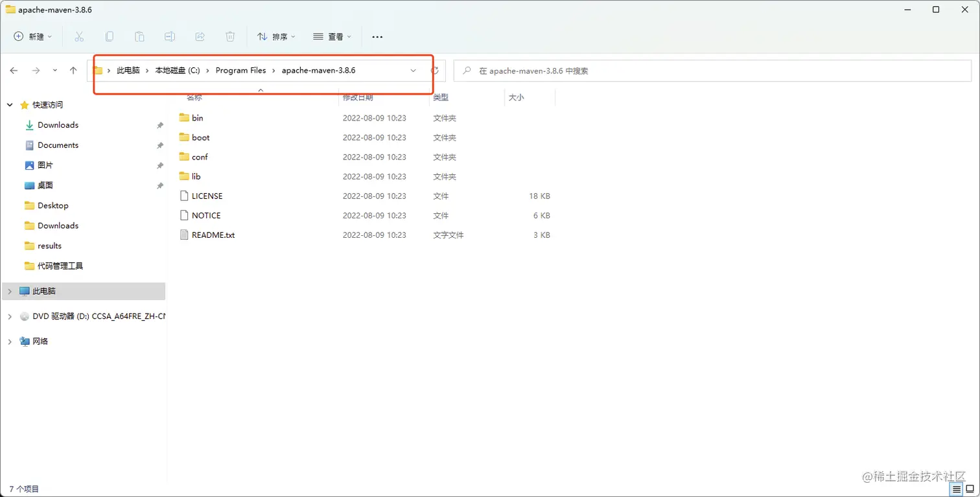Click the 6 KB size cell

(x=541, y=215)
